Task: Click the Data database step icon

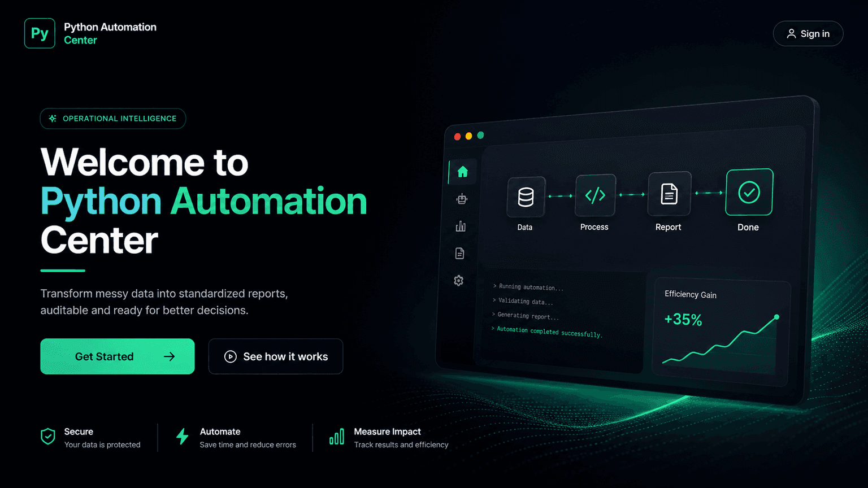Action: click(x=526, y=197)
